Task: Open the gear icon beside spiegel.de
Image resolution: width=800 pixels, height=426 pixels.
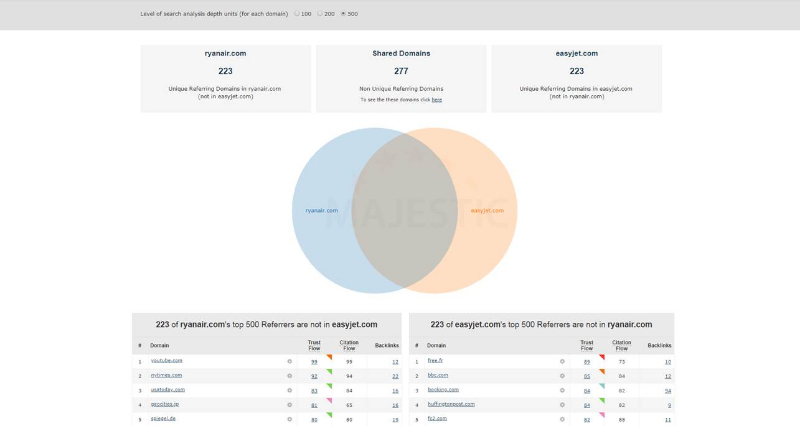Action: pos(289,419)
